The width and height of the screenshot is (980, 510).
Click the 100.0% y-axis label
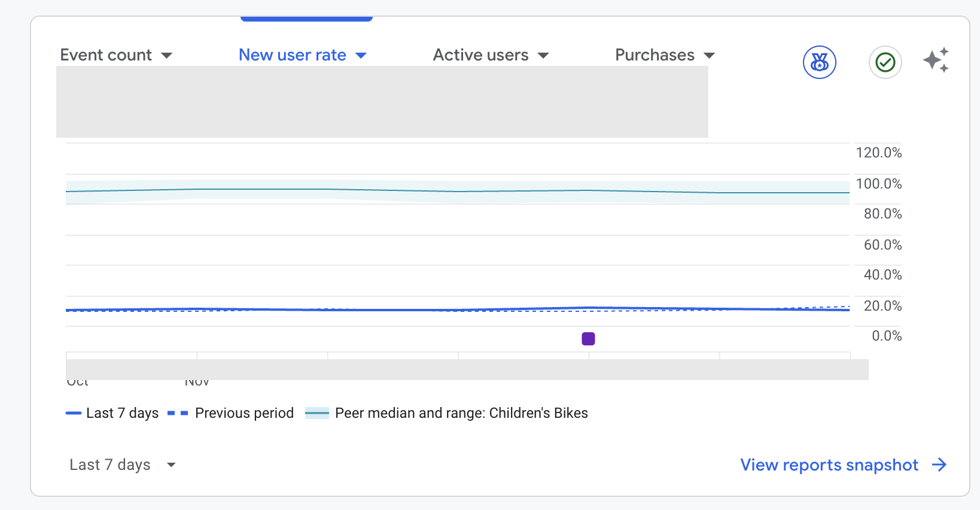(x=878, y=184)
